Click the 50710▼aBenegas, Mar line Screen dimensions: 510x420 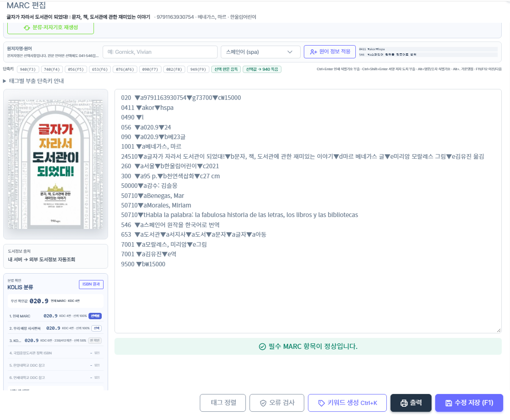pos(152,196)
